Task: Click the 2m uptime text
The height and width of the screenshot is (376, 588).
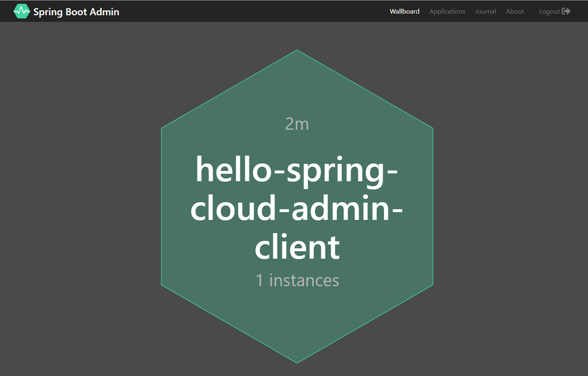Action: point(297,124)
